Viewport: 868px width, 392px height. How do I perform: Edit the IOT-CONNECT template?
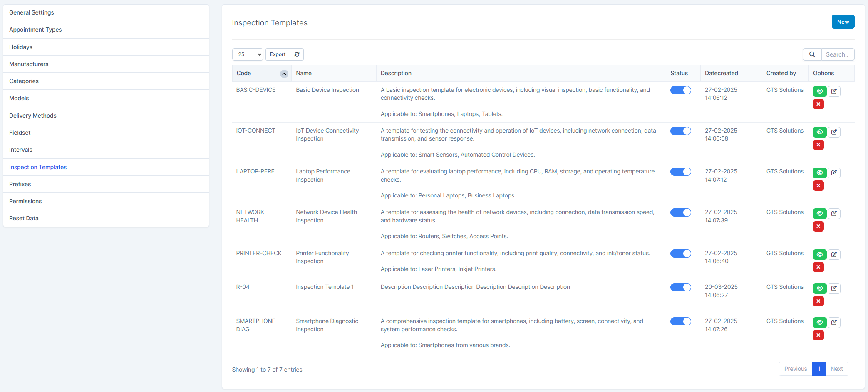click(834, 132)
